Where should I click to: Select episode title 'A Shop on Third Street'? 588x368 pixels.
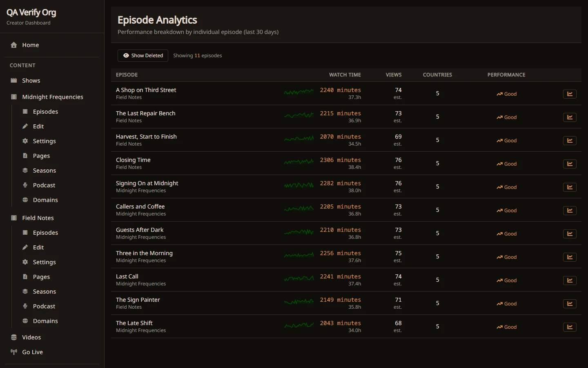coord(146,90)
